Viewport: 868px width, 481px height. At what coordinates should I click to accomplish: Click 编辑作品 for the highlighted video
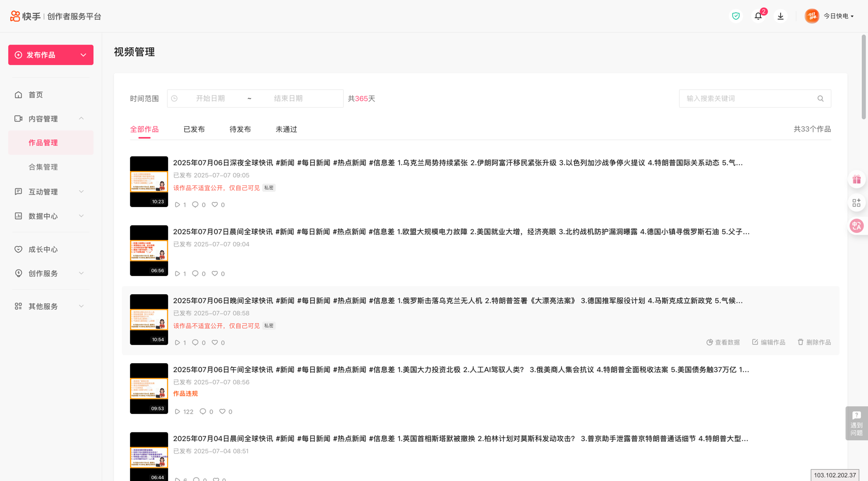pos(769,342)
